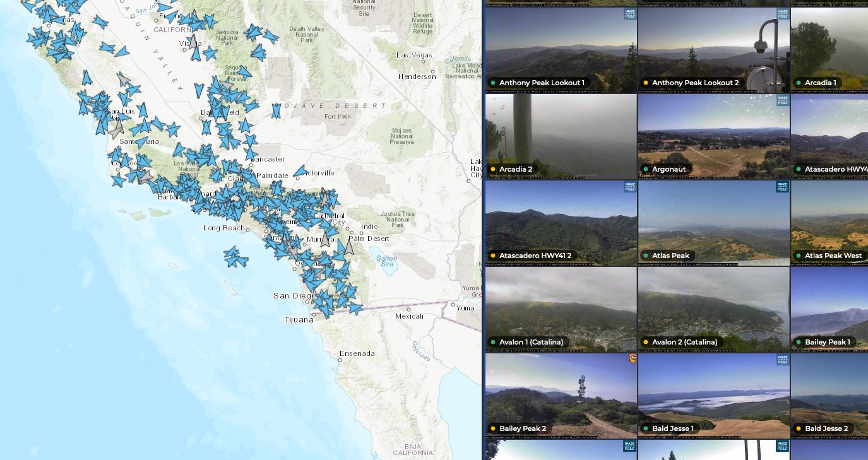The image size is (868, 460).
Task: Click the Arcadia 1 camera name label
Action: (x=821, y=83)
